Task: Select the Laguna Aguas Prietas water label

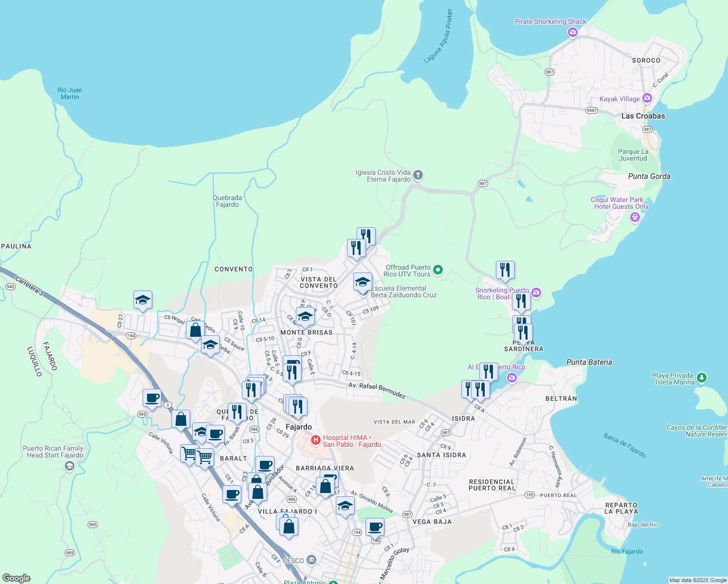Action: point(438,36)
